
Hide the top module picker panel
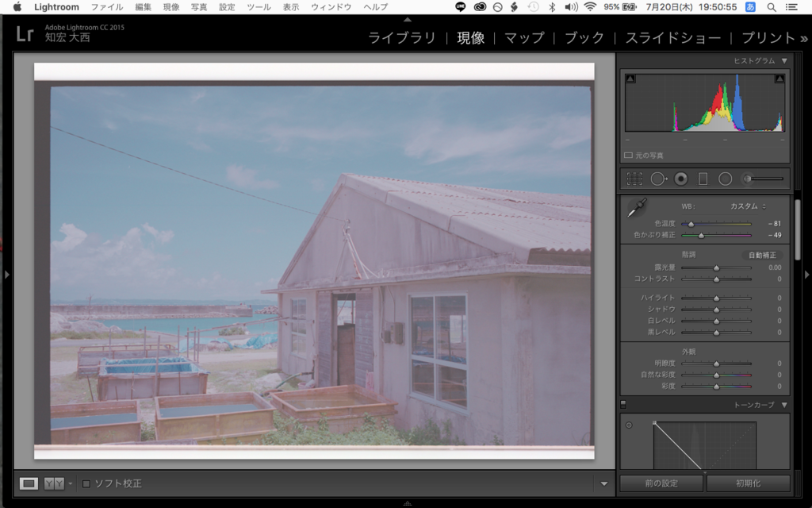tap(408, 19)
